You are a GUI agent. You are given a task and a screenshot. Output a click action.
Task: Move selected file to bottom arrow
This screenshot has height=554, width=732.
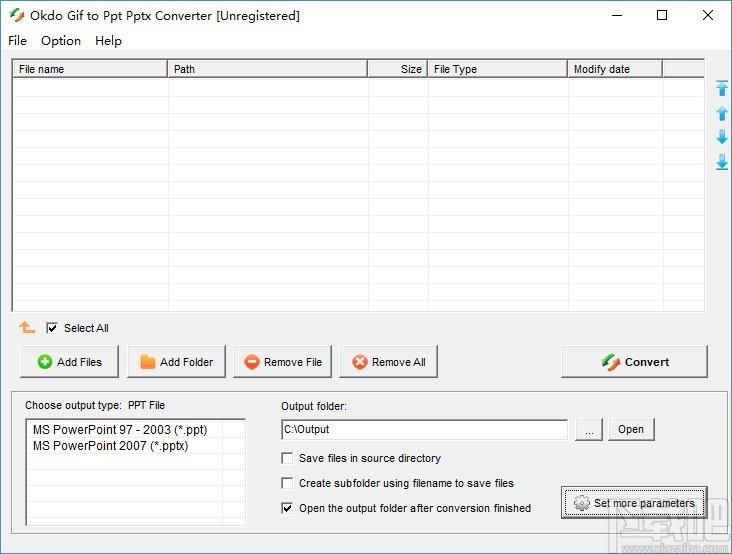722,162
